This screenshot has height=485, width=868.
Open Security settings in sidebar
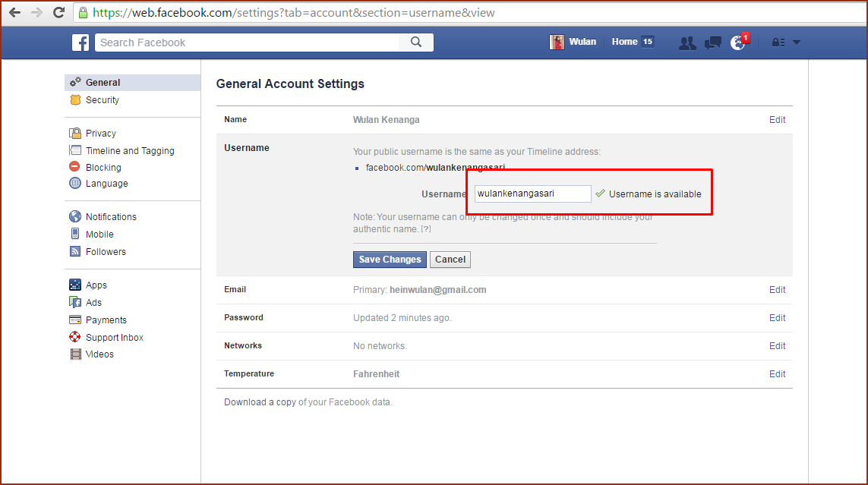pos(102,100)
